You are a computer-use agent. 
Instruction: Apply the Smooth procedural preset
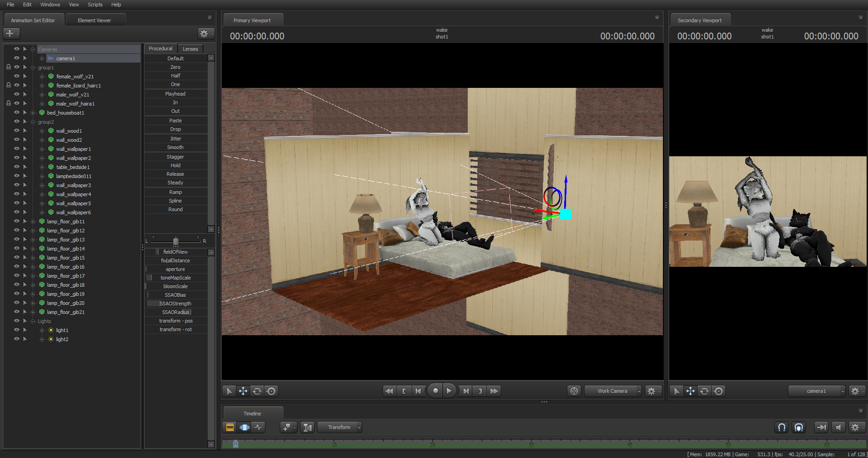[175, 148]
